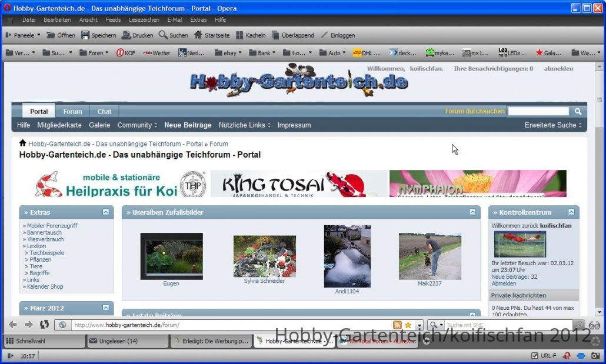
Task: Click the RSS feed icon in address bar
Action: (x=397, y=325)
